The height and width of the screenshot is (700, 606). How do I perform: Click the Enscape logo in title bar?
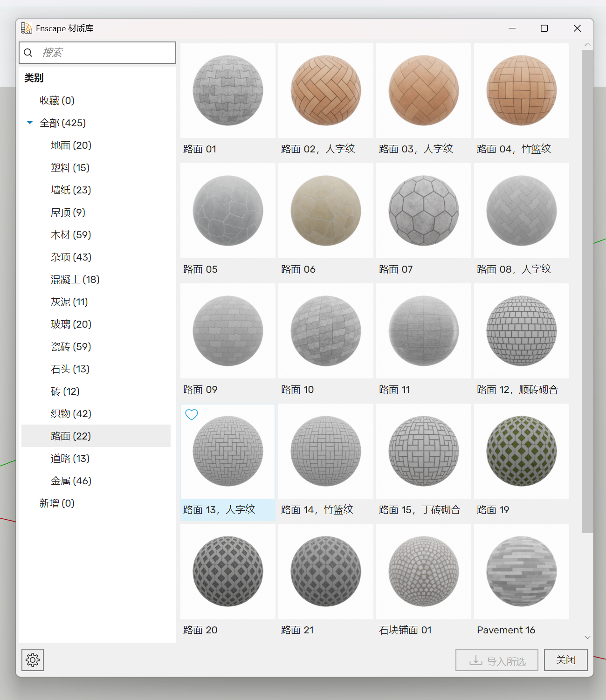27,28
